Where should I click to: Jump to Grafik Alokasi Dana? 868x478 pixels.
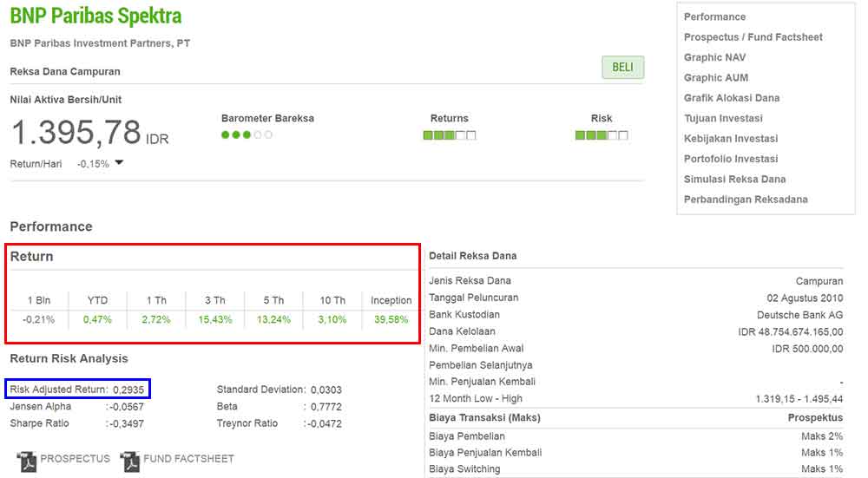731,98
